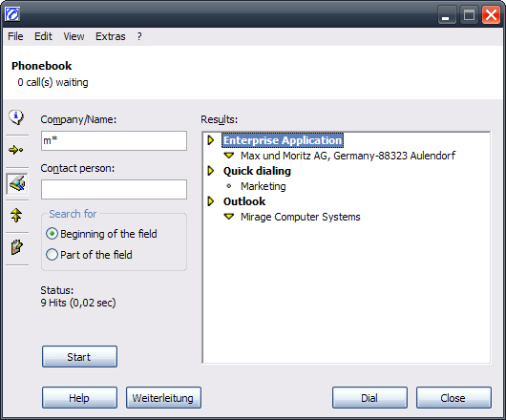
Task: Focus the Contact person input field
Action: click(x=114, y=189)
